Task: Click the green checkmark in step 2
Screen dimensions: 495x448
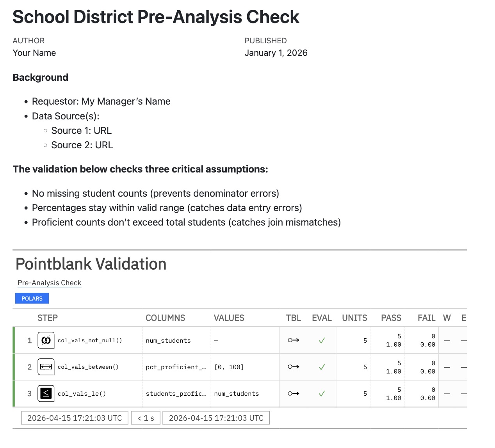Action: (x=322, y=367)
